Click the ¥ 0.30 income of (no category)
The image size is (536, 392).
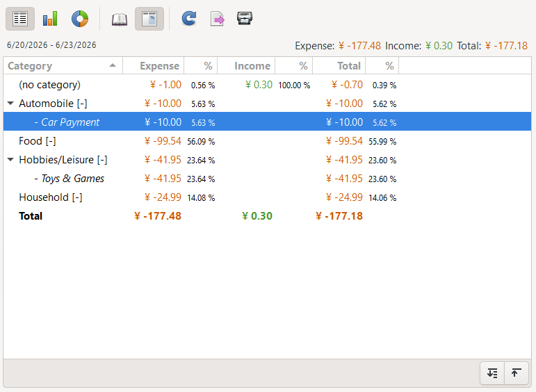click(x=259, y=85)
